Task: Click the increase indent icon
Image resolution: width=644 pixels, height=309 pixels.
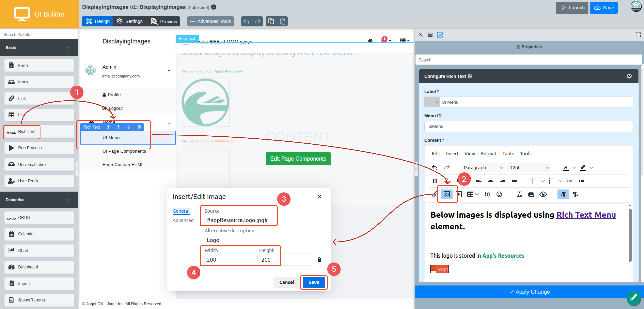Action: point(581,181)
